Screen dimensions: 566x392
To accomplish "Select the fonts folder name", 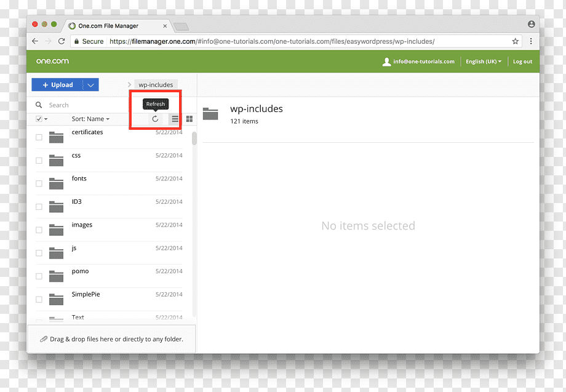I will (x=79, y=178).
